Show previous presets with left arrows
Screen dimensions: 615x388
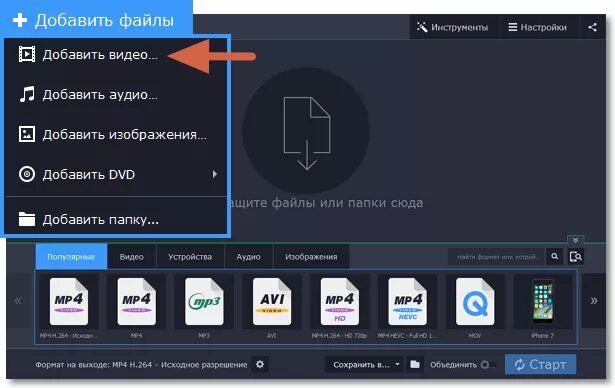point(18,301)
